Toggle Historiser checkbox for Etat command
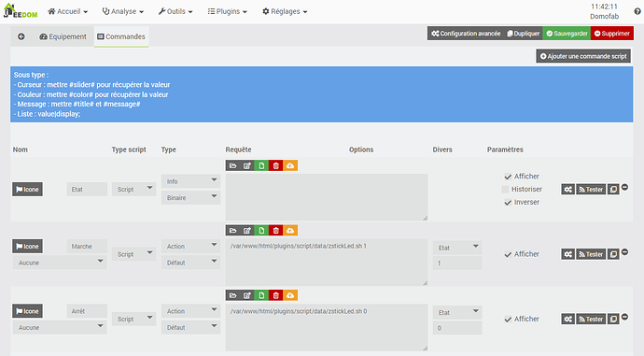Image resolution: width=644 pixels, height=356 pixels. (506, 190)
